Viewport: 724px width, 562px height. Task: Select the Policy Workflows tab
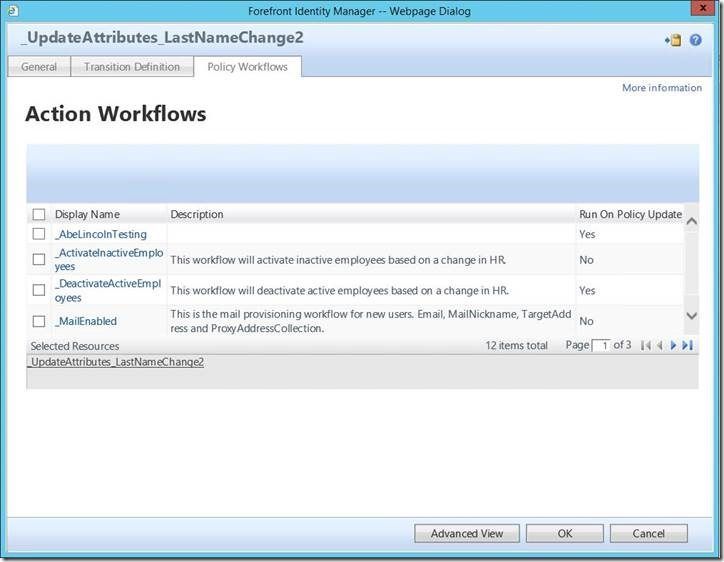pos(247,66)
